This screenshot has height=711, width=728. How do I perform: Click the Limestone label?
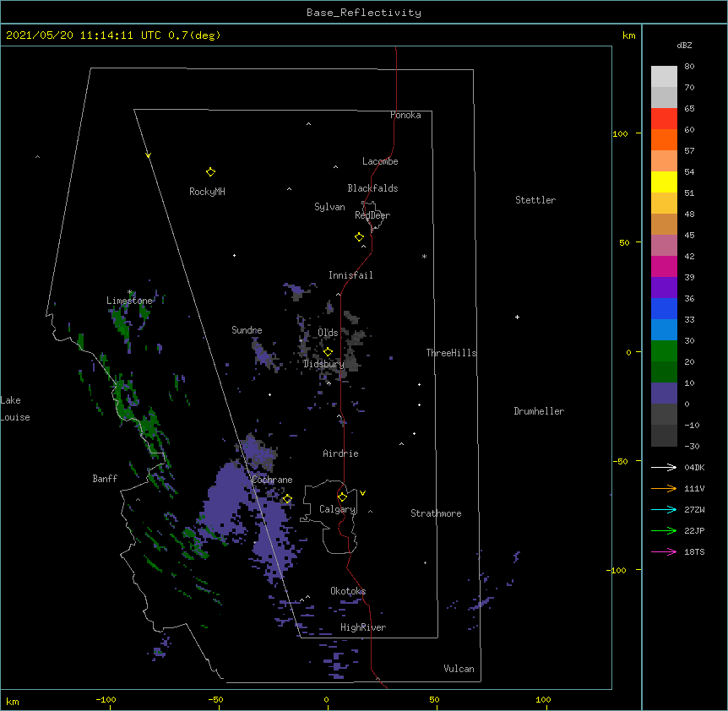click(x=129, y=301)
